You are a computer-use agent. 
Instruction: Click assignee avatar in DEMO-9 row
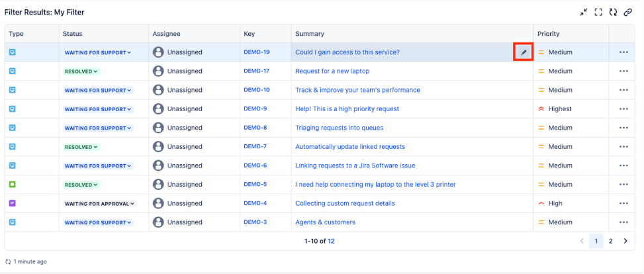coord(158,109)
